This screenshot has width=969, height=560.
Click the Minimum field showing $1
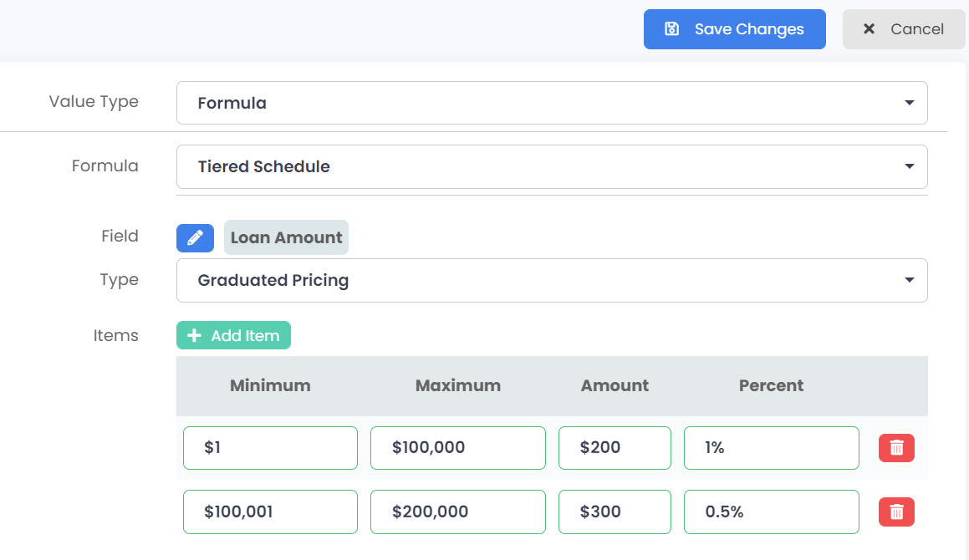pyautogui.click(x=270, y=448)
